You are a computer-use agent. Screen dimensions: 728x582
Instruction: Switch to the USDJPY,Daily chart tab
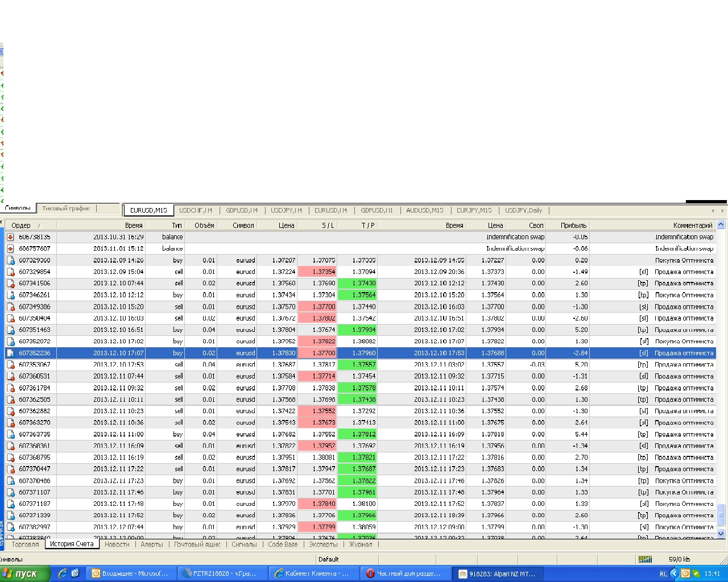pos(524,210)
